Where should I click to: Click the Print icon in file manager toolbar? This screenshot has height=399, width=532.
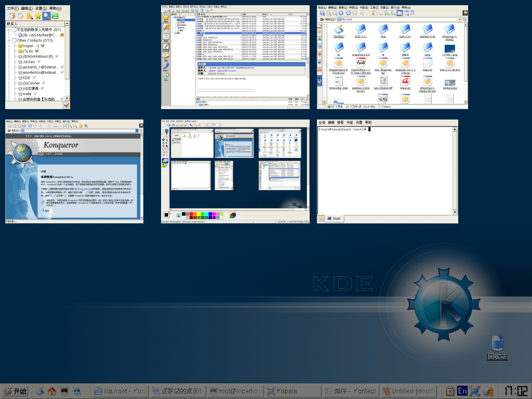tap(381, 13)
